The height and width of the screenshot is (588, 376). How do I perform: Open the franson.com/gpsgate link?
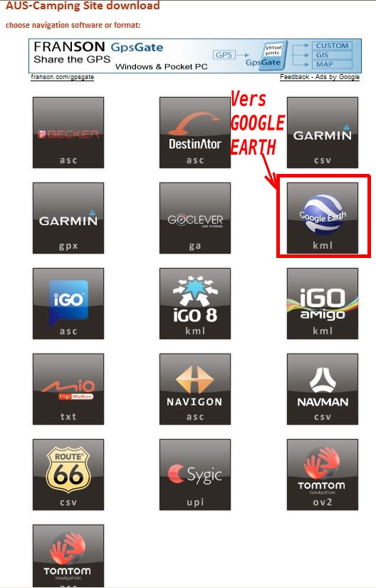pyautogui.click(x=62, y=77)
